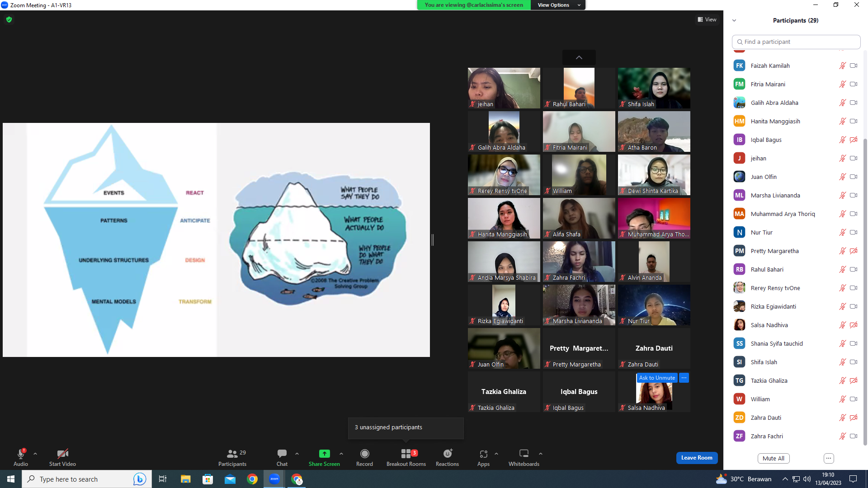Screen dimensions: 868x488
Task: Click the FK avatar for Faizah Kamilah
Action: (739, 66)
